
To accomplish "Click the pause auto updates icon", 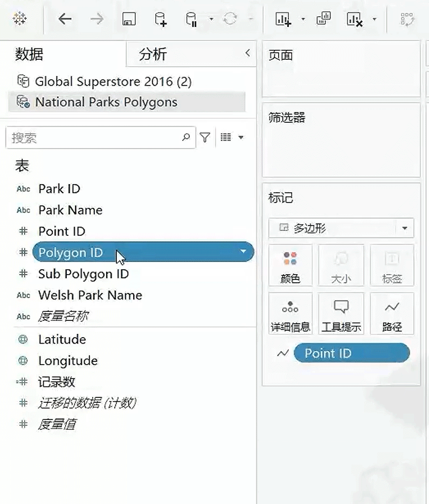I will (191, 19).
